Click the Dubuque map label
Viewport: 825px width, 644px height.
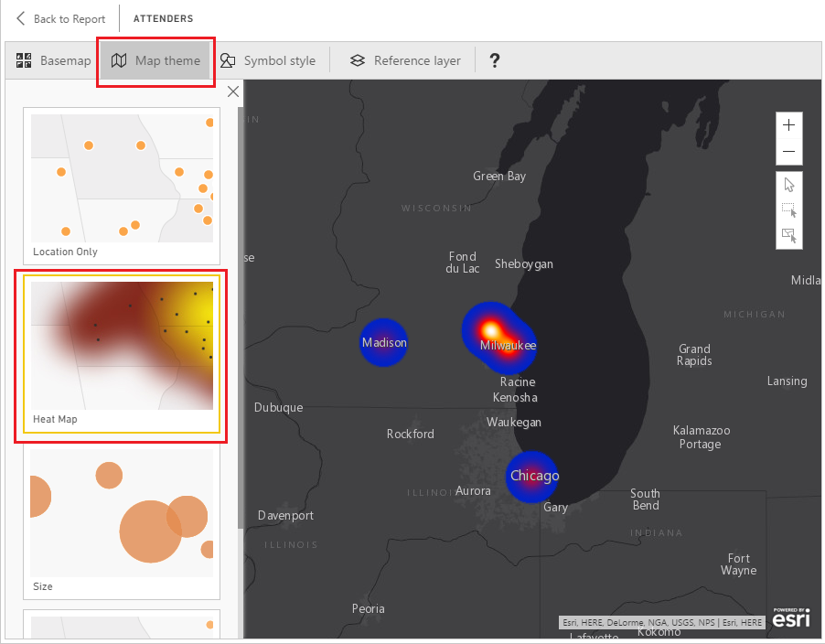point(278,408)
